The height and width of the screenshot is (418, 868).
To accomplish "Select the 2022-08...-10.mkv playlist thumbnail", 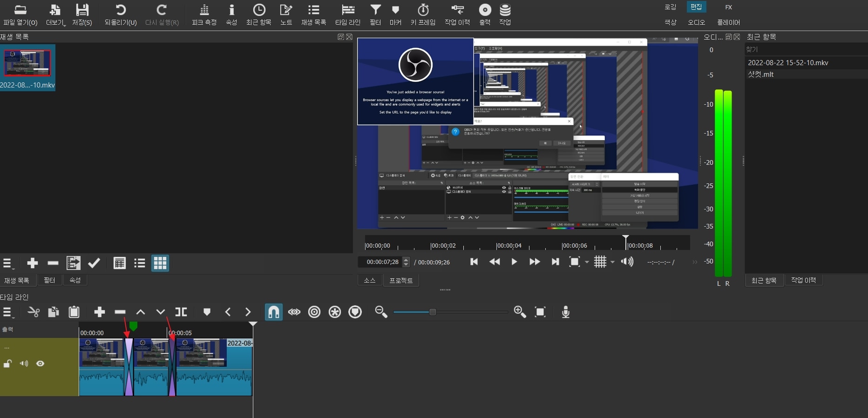I will click(27, 67).
